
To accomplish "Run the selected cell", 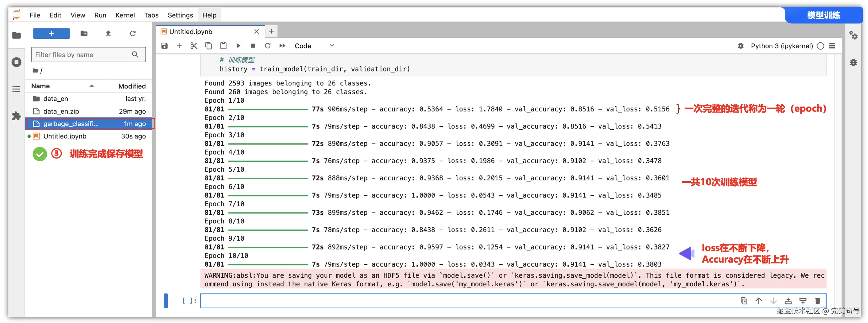I will 238,46.
